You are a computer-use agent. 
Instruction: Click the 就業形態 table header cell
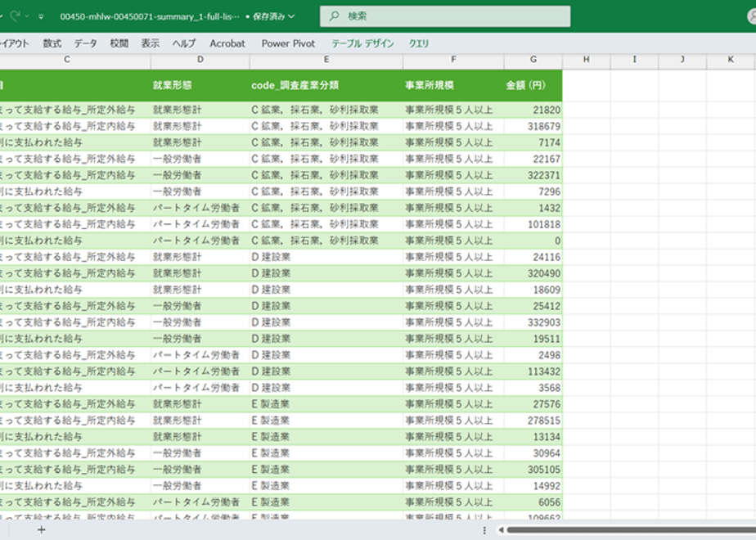pyautogui.click(x=200, y=85)
